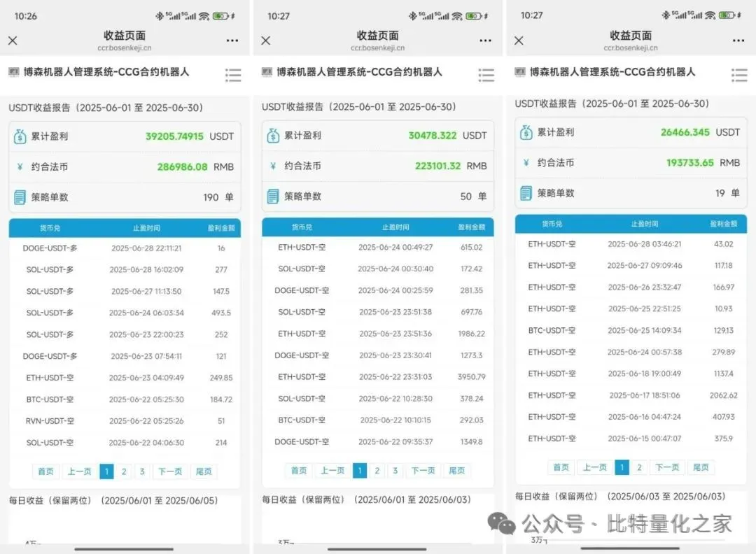Select the BTC-USDT-空 row dated 2025-06-25 14:09:34

631,330
